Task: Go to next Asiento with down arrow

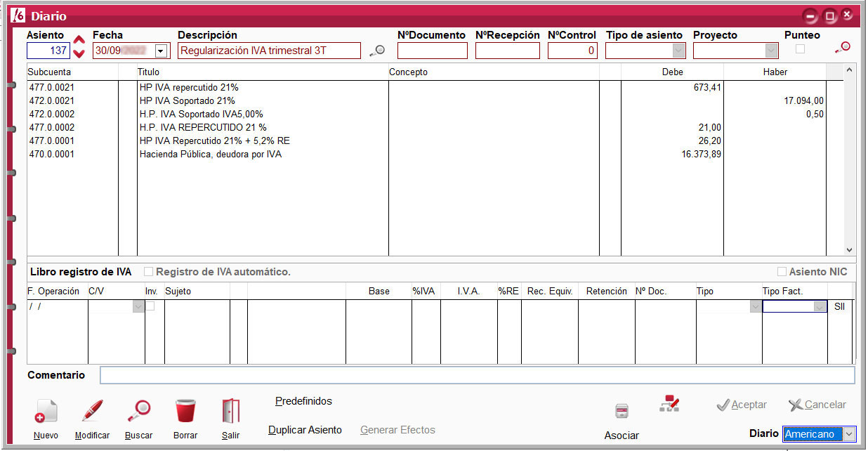Action: click(x=79, y=53)
